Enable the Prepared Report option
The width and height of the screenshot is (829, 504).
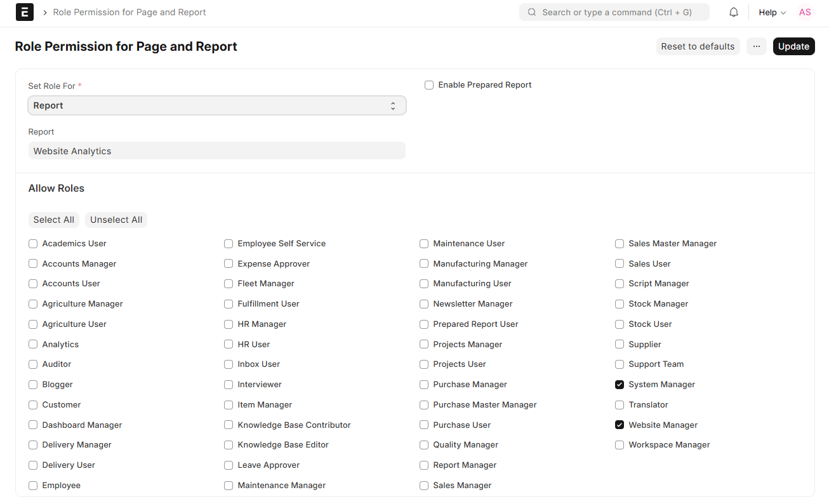pos(429,84)
